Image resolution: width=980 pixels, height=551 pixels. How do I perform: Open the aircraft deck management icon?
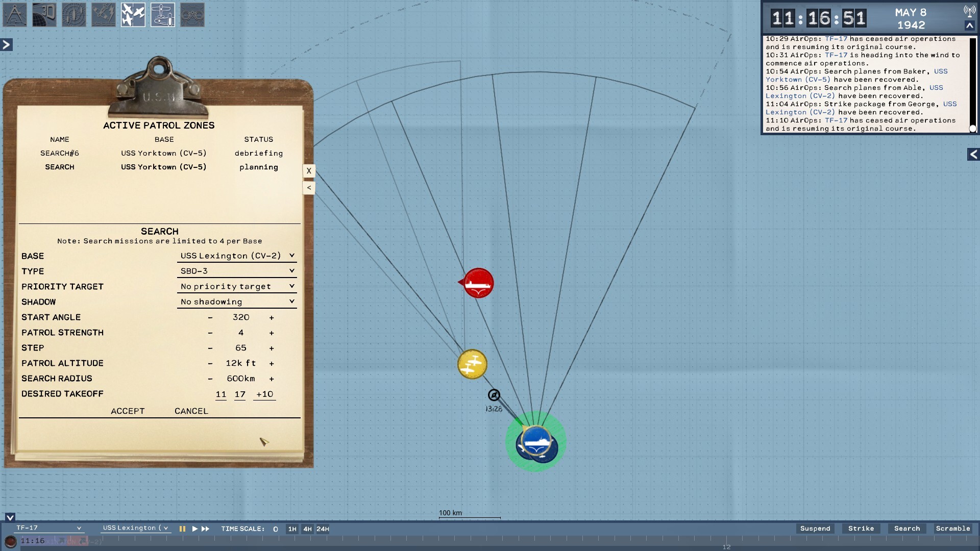tap(163, 15)
